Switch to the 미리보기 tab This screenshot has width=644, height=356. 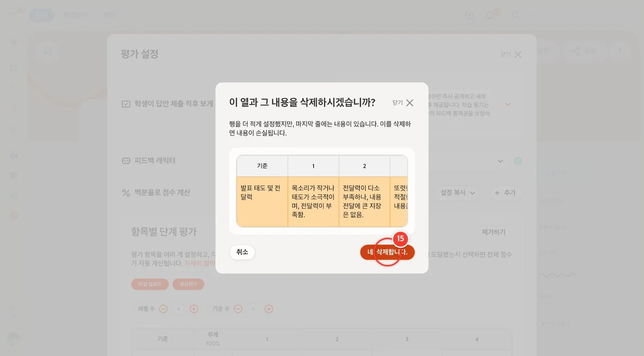click(x=76, y=15)
